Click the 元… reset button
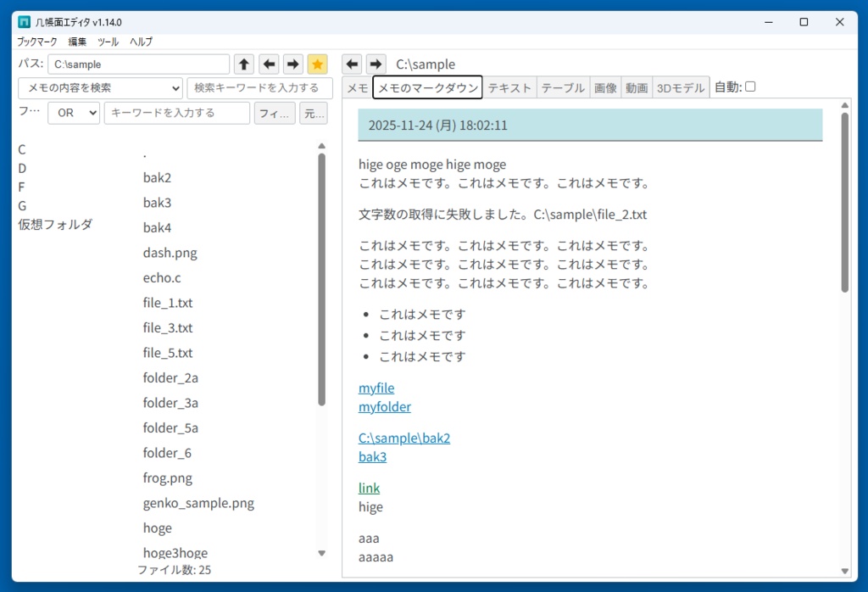This screenshot has width=868, height=592. 314,113
